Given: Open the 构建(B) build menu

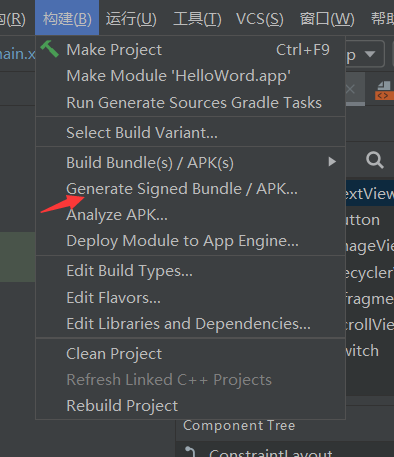Looking at the screenshot, I should tap(67, 18).
